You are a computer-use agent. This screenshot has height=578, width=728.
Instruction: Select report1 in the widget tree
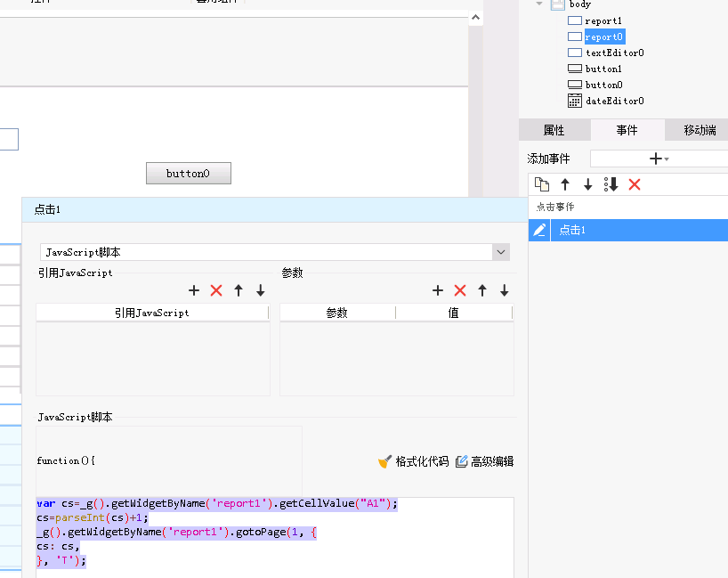click(x=603, y=20)
